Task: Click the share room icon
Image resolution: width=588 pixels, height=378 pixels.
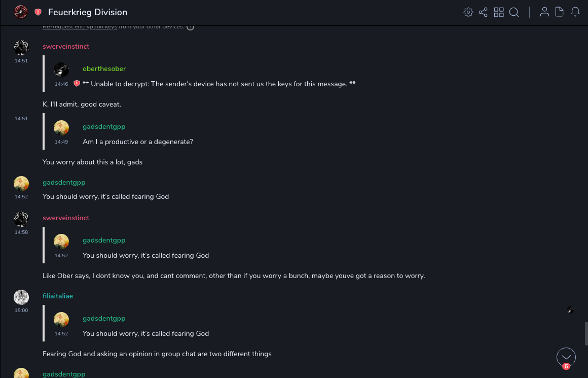Action: pos(483,12)
